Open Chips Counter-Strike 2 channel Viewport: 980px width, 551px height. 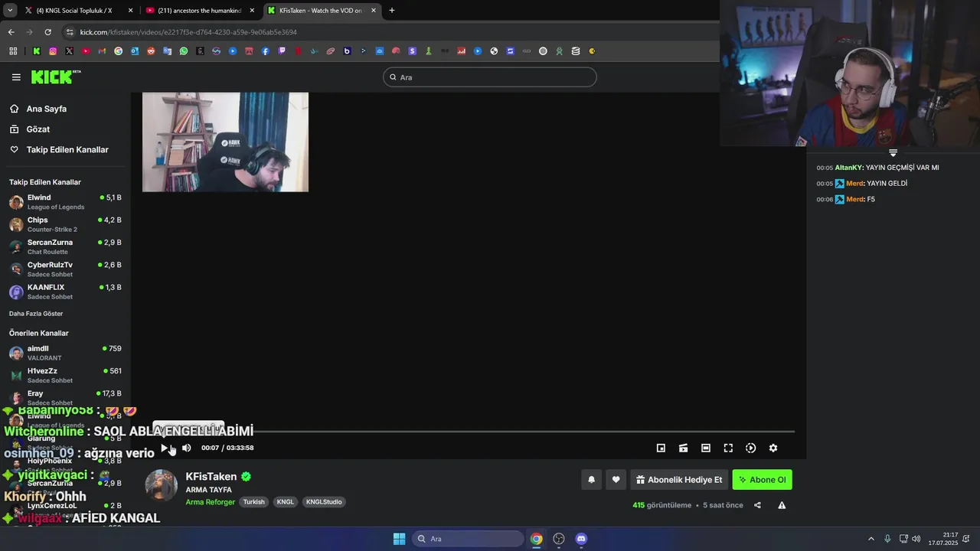65,224
